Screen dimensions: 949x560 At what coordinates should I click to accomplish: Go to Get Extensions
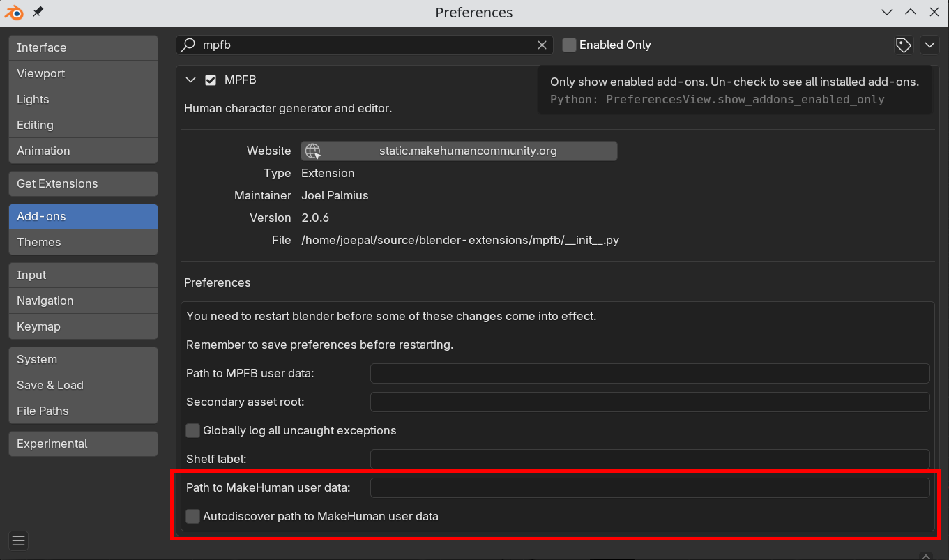point(83,183)
